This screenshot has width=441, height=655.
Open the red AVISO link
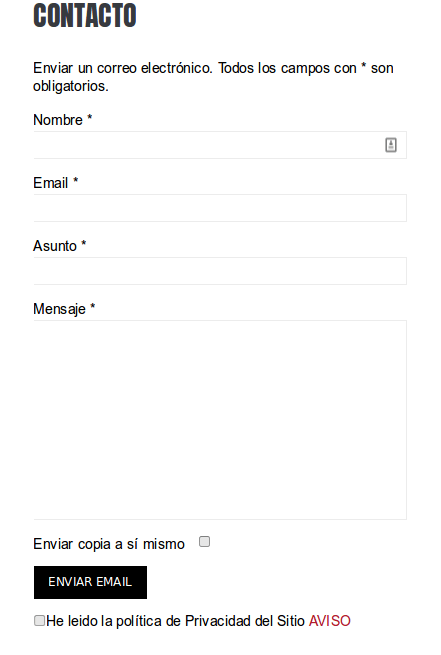(x=329, y=621)
